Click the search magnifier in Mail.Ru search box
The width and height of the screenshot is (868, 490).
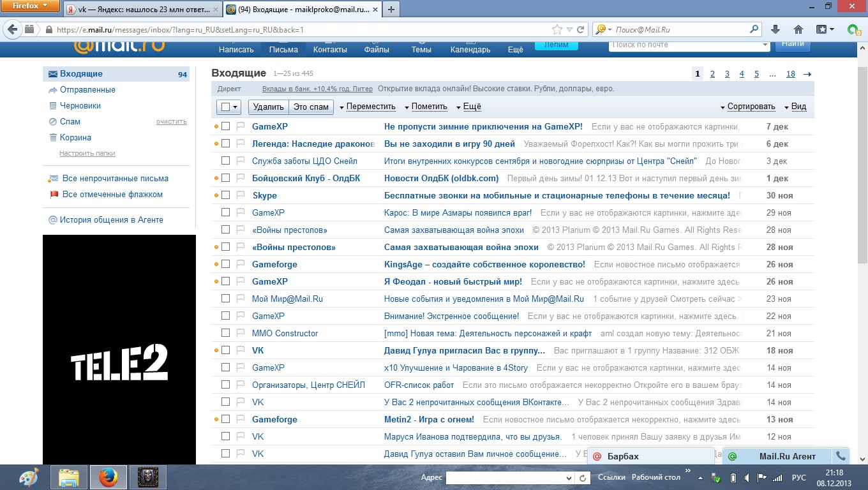[754, 29]
